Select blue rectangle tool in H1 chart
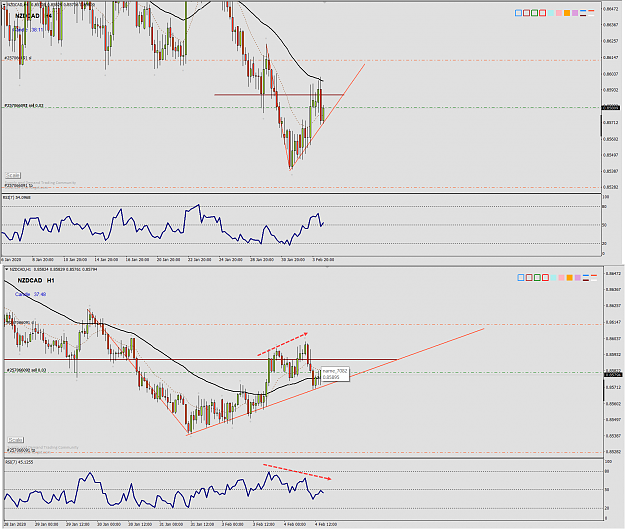Viewport: 625px width, 529px height. pyautogui.click(x=521, y=277)
